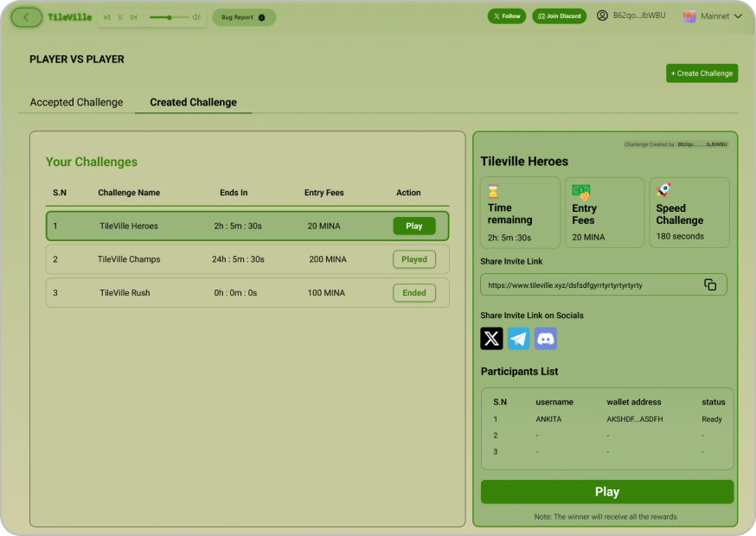Click the Action column header
Screen dimensions: 756x536
click(408, 193)
